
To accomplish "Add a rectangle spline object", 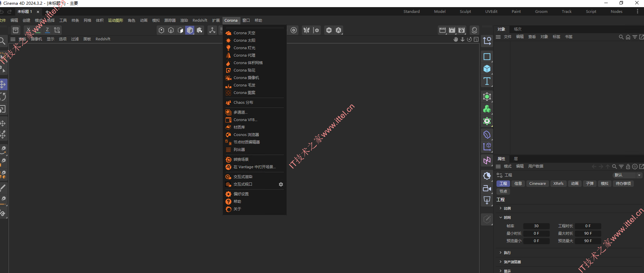I will [x=487, y=57].
